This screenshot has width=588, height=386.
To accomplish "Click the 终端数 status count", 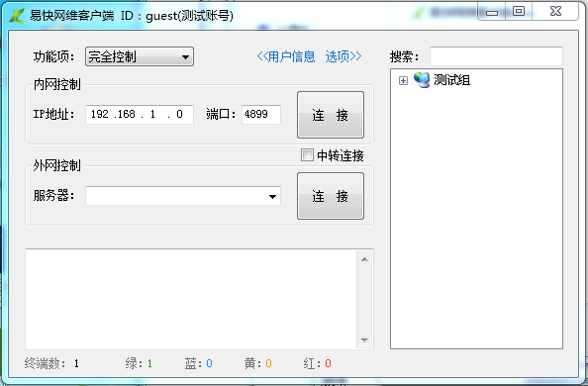I will point(52,363).
